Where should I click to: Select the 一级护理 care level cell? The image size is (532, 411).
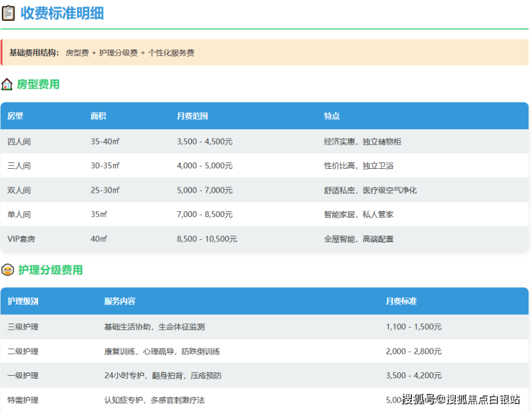click(23, 376)
